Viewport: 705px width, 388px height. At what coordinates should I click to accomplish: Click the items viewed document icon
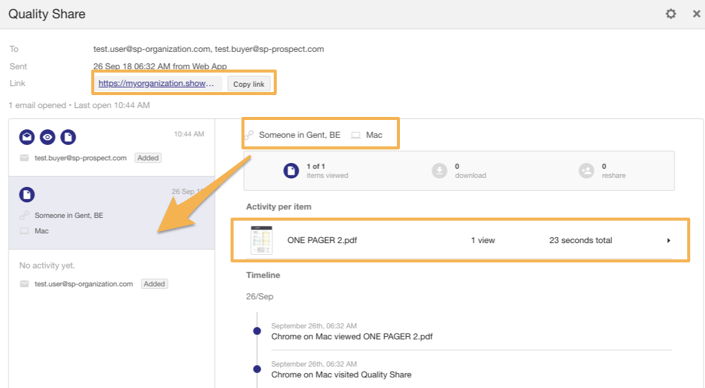[291, 171]
